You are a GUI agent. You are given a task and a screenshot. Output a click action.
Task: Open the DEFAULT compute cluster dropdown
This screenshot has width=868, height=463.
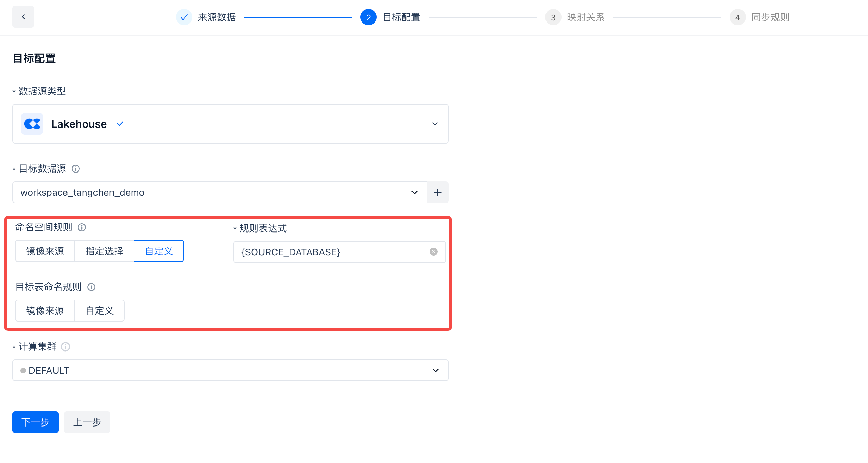pos(436,370)
